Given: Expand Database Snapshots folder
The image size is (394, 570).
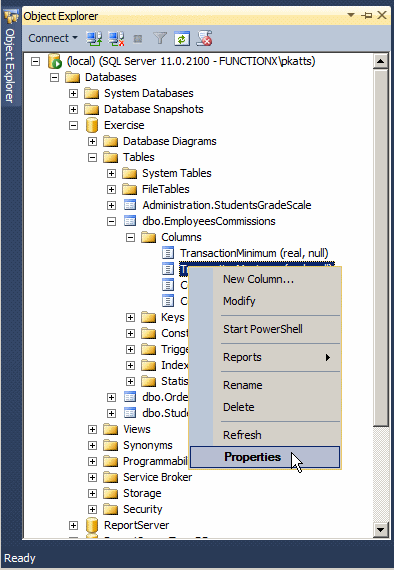Looking at the screenshot, I should click(73, 109).
